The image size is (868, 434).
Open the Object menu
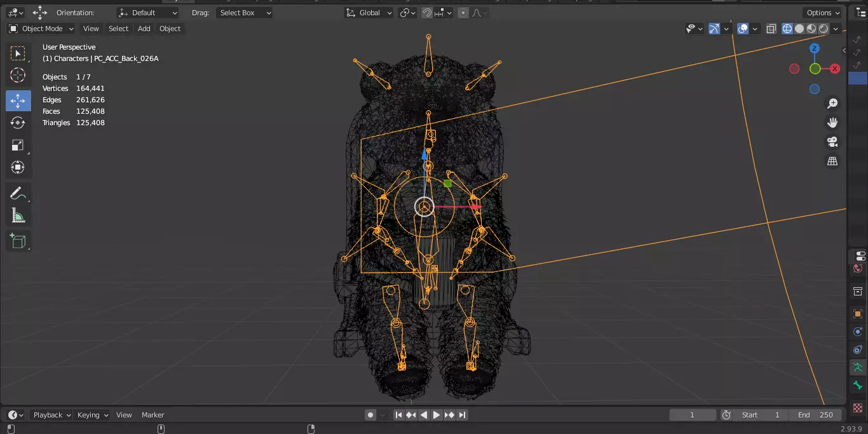pyautogui.click(x=170, y=29)
